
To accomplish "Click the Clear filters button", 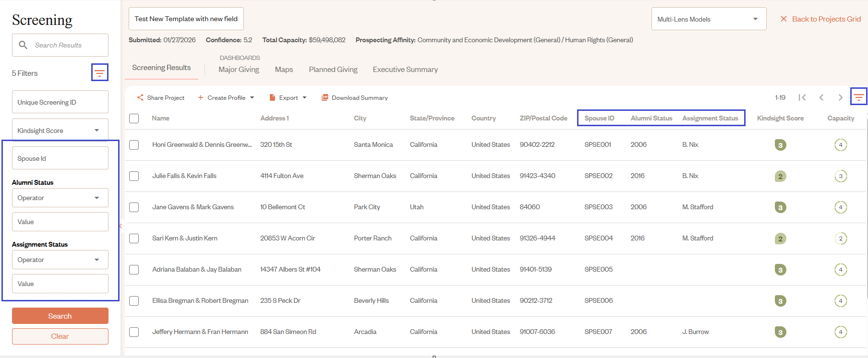I will pos(60,336).
